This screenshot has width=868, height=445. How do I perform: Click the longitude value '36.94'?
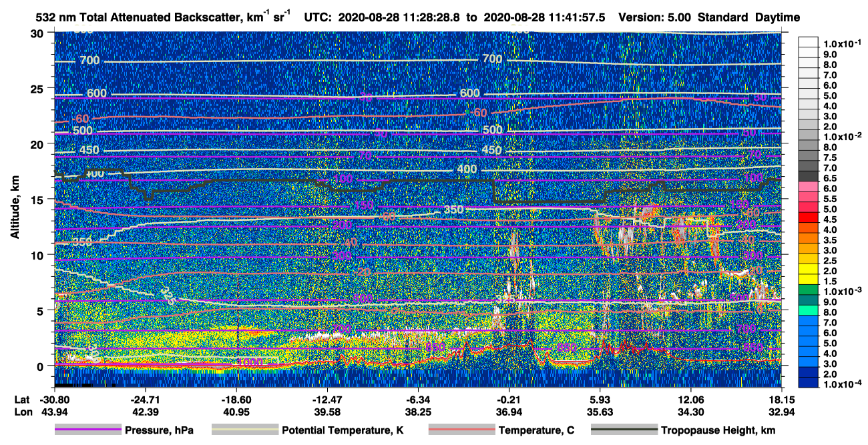509,412
